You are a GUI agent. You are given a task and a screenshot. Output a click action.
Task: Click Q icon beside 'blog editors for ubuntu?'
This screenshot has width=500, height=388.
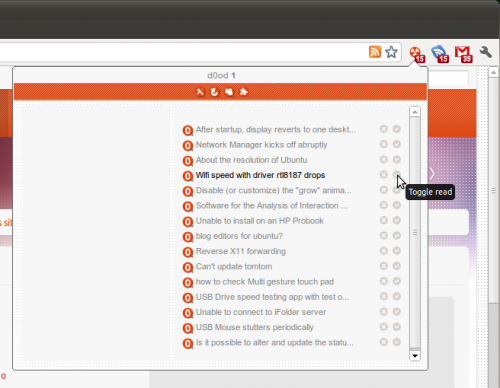[188, 237]
